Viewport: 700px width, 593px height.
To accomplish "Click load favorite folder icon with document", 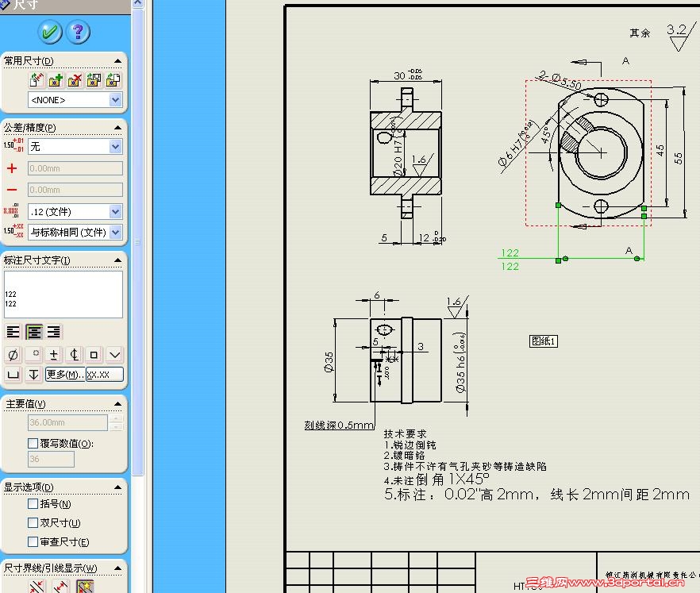I will point(113,80).
